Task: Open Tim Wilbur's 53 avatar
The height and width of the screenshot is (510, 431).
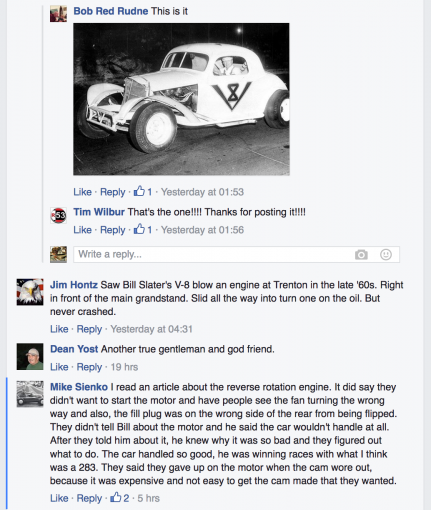Action: tap(58, 215)
